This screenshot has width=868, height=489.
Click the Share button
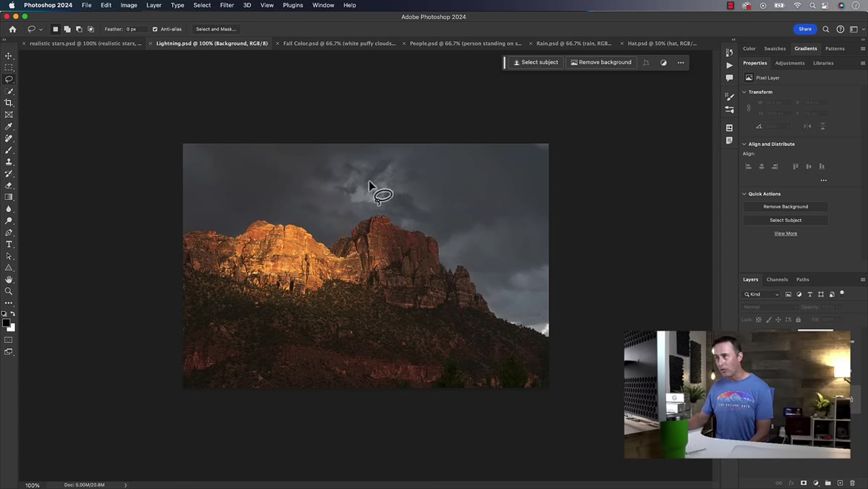[x=805, y=29]
